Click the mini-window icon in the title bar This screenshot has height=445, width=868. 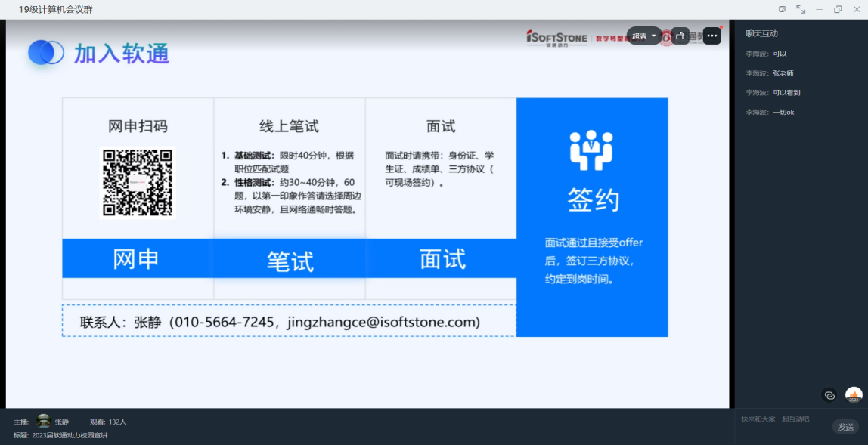tap(782, 9)
